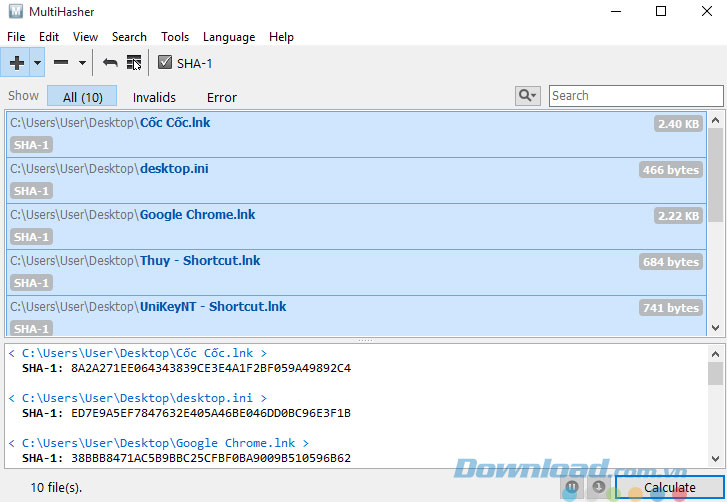Open the Language menu

tap(229, 37)
